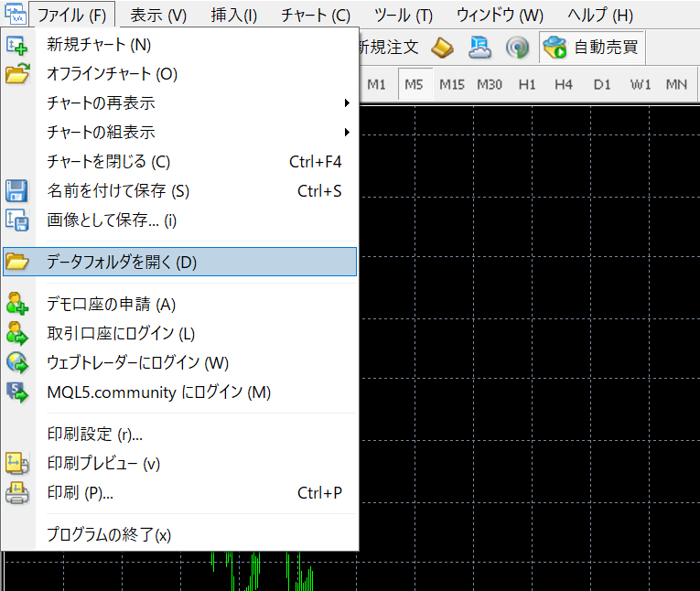Choose 名前を付けて保存 (S) entry
The width and height of the screenshot is (700, 591).
coord(179,191)
